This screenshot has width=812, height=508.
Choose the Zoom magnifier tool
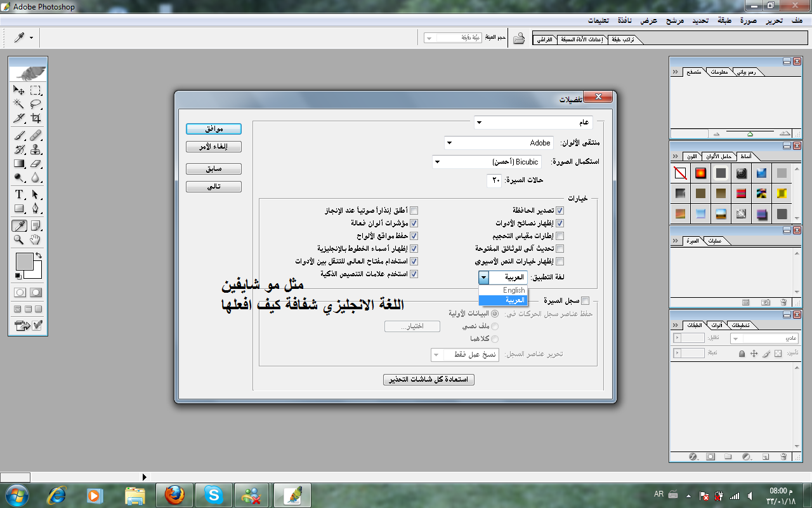click(20, 239)
